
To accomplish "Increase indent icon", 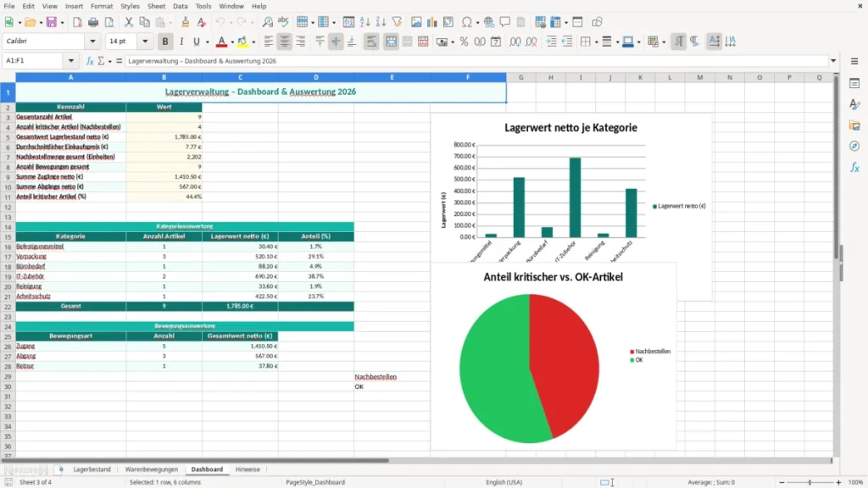I will coord(551,42).
